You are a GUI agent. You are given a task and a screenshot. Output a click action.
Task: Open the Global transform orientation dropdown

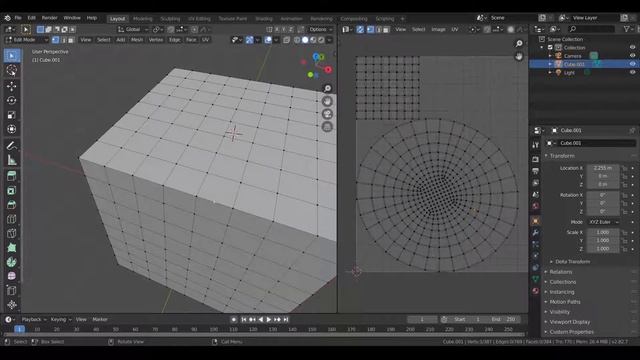point(133,29)
